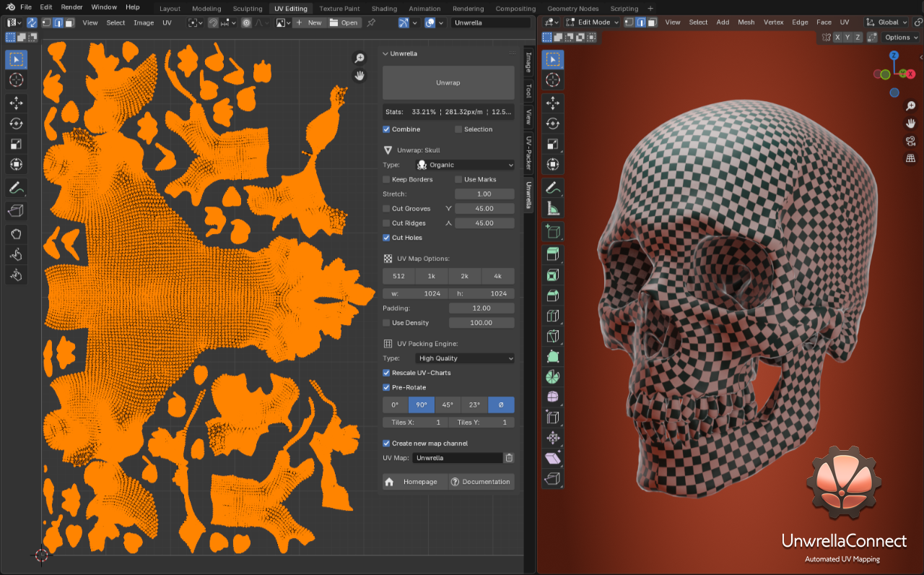Enable Cut Ridges checkbox
The width and height of the screenshot is (924, 575).
[386, 223]
